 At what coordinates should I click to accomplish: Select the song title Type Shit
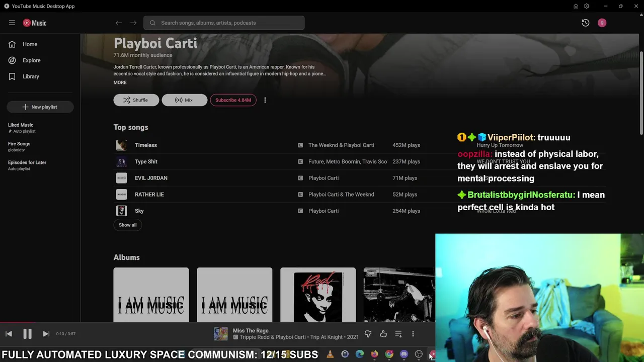click(146, 161)
